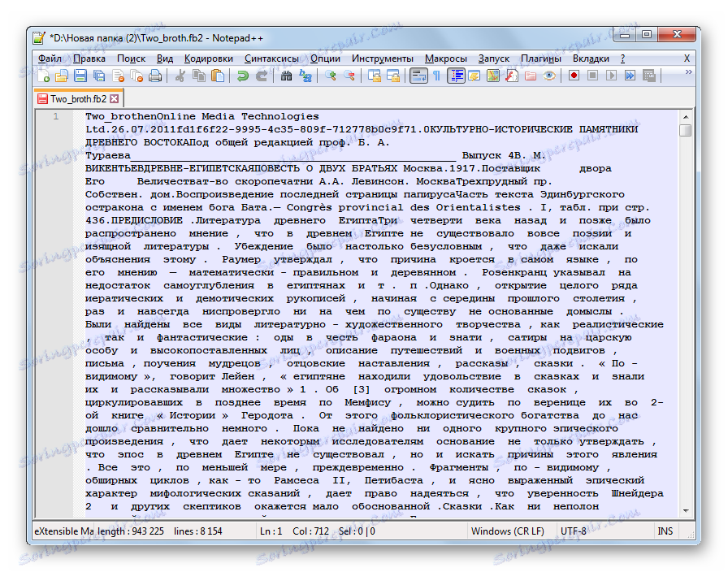Start macro recording with red dot
The image size is (728, 572).
pos(574,76)
